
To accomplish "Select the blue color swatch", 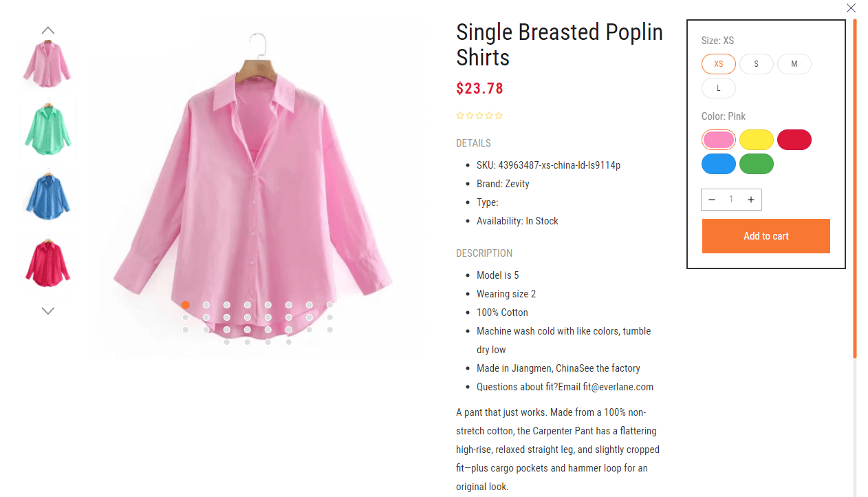I will [719, 164].
